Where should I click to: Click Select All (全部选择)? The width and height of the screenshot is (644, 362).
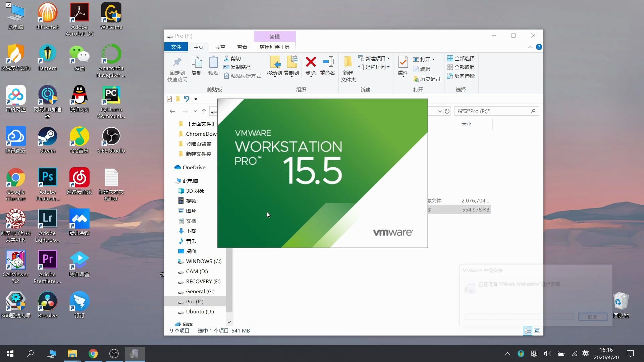click(461, 58)
